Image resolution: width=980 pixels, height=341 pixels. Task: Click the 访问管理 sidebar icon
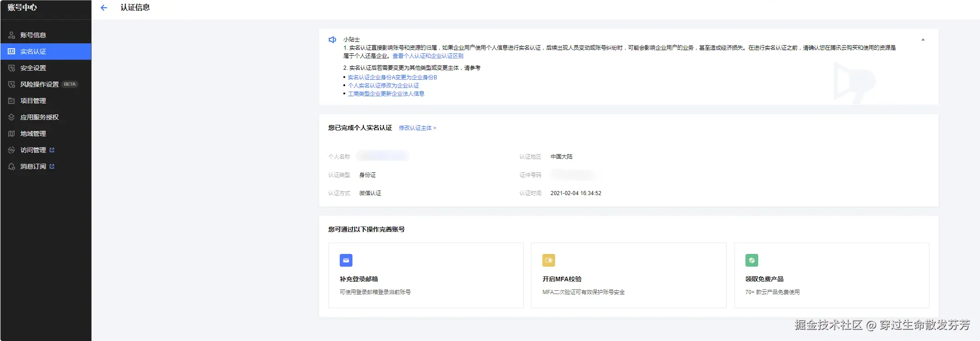[x=12, y=150]
